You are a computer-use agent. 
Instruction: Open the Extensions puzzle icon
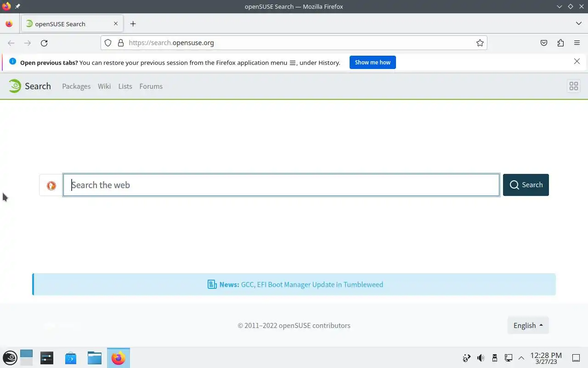tap(560, 43)
